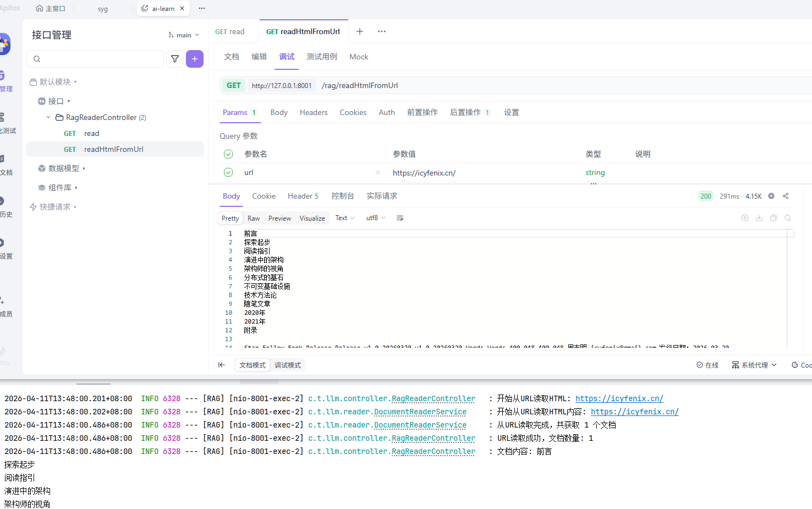The image size is (812, 509).
Task: Open new tab with plus icon
Action: tap(360, 31)
